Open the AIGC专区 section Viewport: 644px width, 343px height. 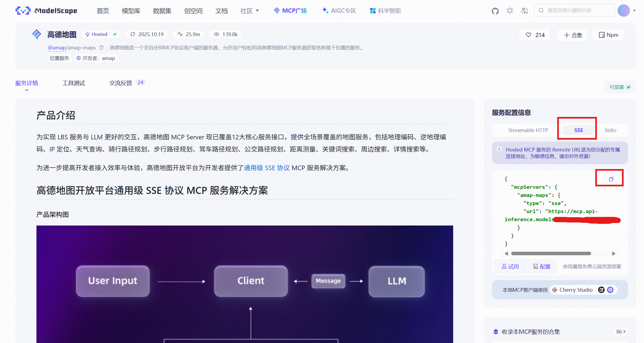(339, 11)
